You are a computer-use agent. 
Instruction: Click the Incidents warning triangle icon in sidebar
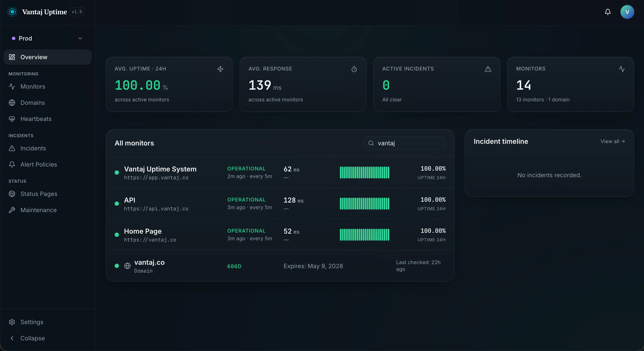12,148
